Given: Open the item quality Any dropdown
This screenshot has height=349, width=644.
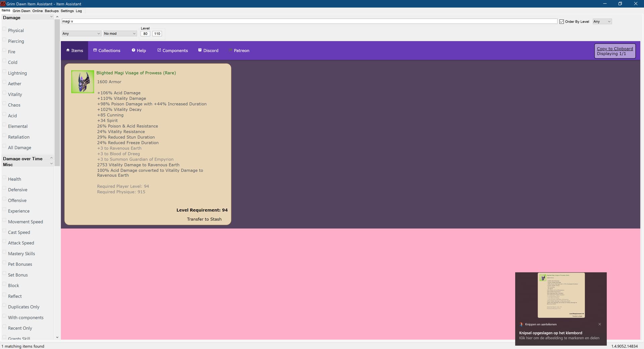Looking at the screenshot, I should 81,34.
